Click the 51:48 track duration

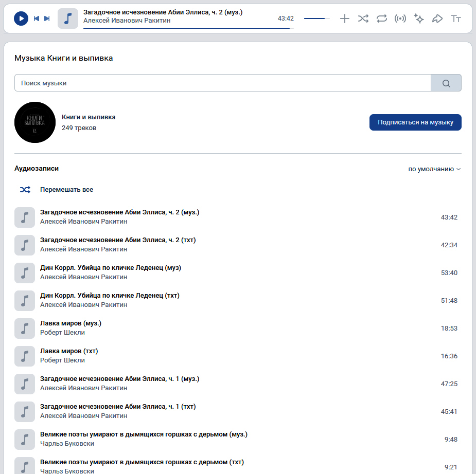pyautogui.click(x=449, y=301)
